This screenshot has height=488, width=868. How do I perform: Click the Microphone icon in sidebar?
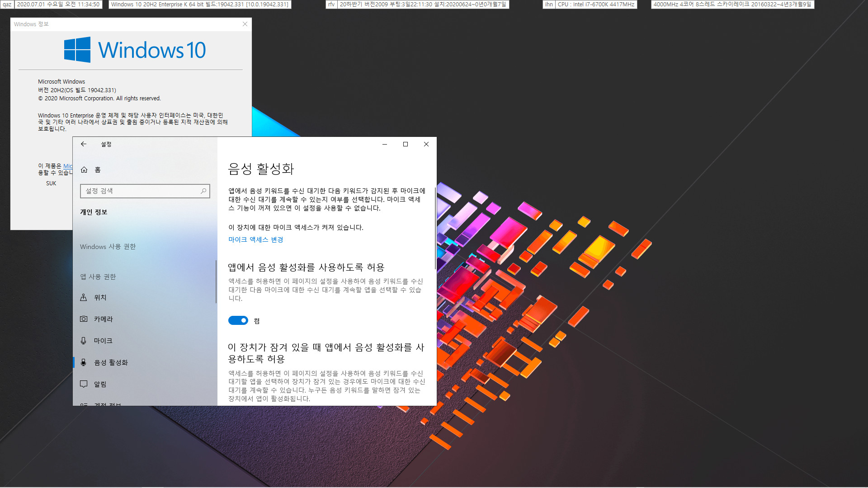(x=84, y=341)
